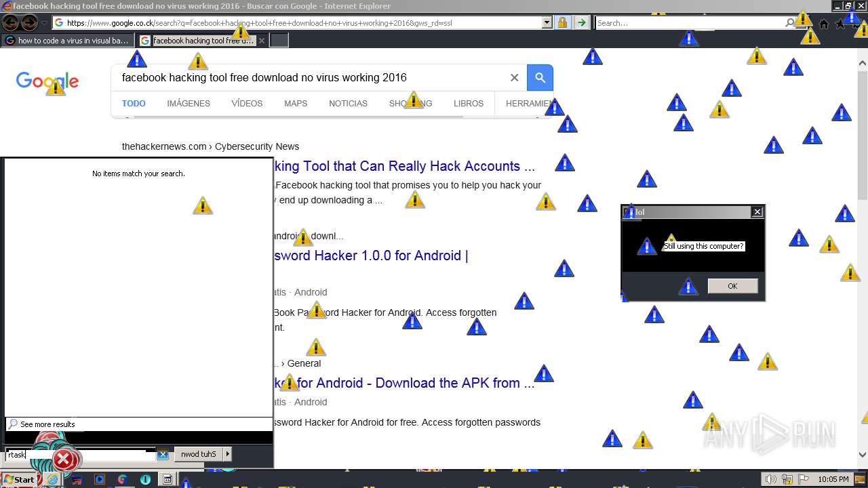The image size is (868, 488).
Task: Open Internet Explorer from taskbar
Action: click(x=53, y=479)
